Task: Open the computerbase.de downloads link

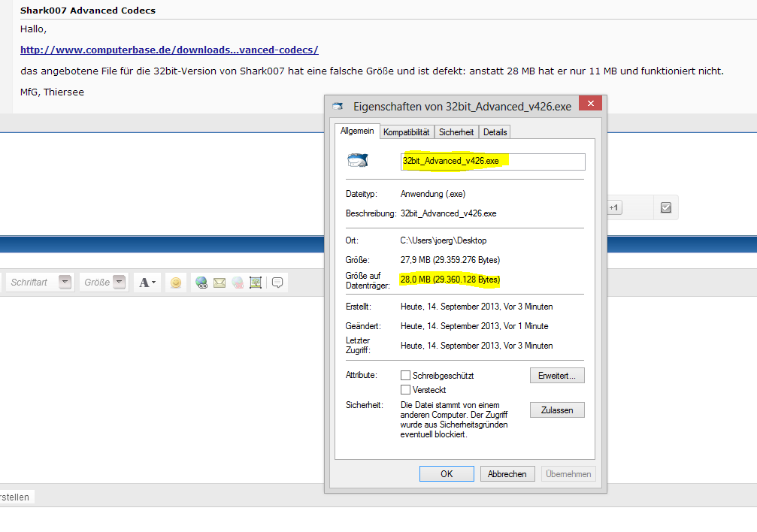Action: click(169, 50)
